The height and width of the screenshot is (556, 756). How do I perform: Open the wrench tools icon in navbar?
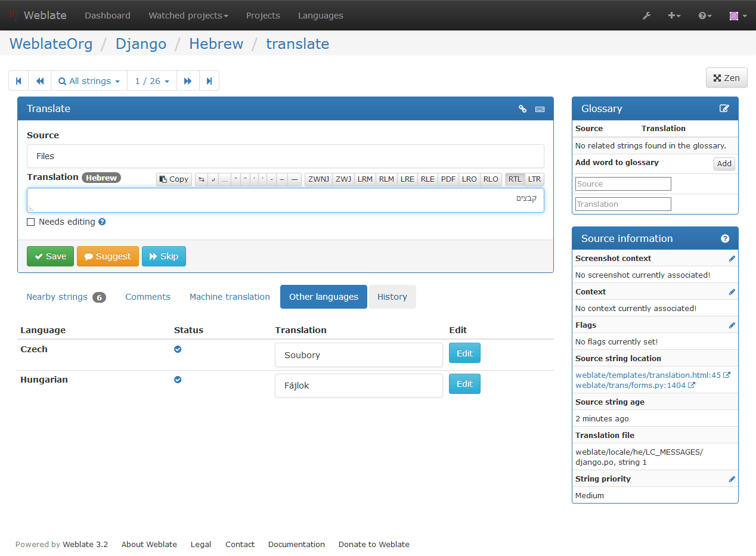[x=646, y=15]
